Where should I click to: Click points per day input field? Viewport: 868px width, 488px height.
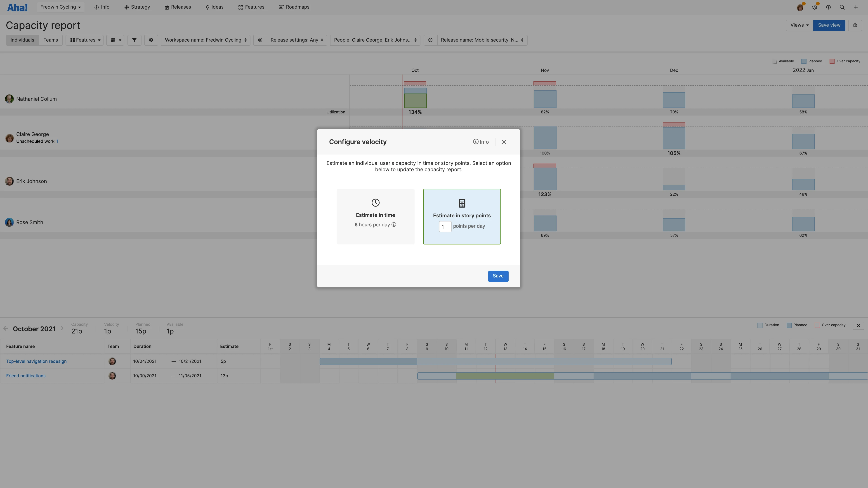click(445, 227)
